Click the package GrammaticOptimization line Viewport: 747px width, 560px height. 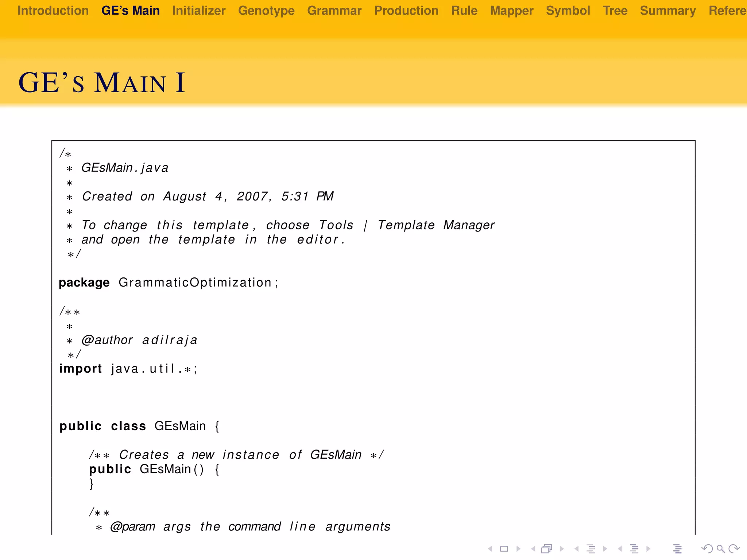(x=169, y=283)
